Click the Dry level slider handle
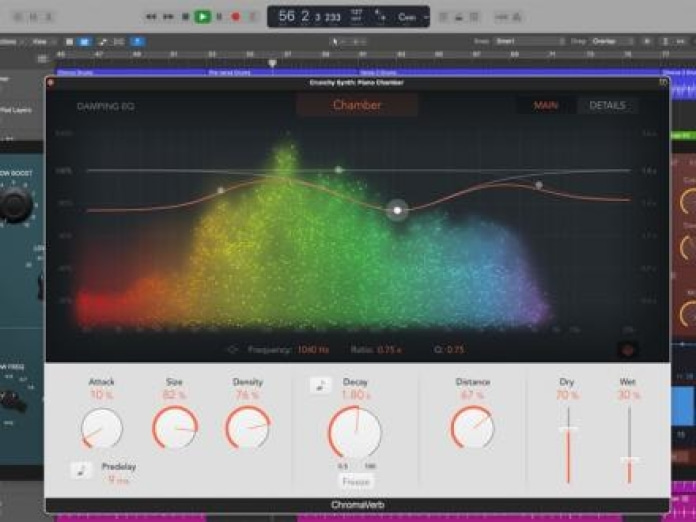This screenshot has height=522, width=696. (568, 429)
